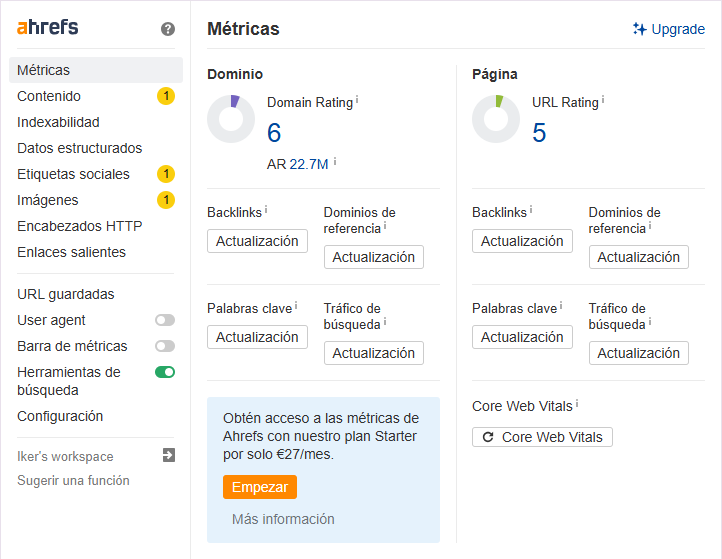Open Etiquetas sociales section

73,174
